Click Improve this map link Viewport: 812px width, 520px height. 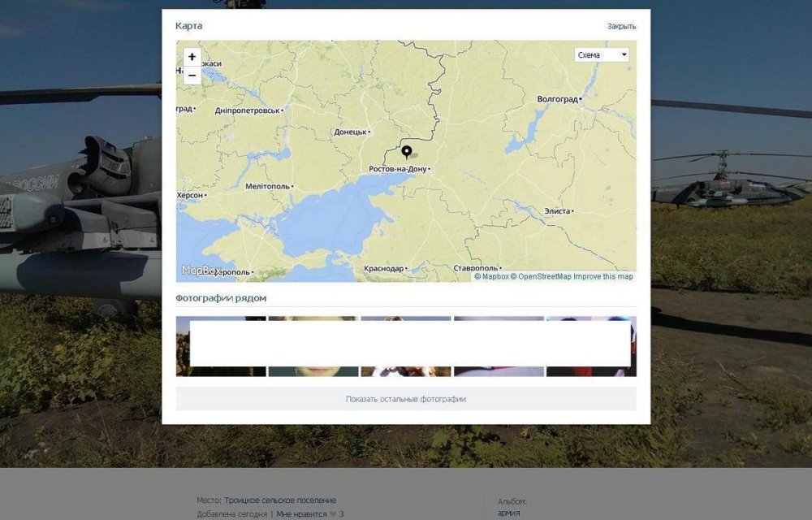pyautogui.click(x=603, y=276)
